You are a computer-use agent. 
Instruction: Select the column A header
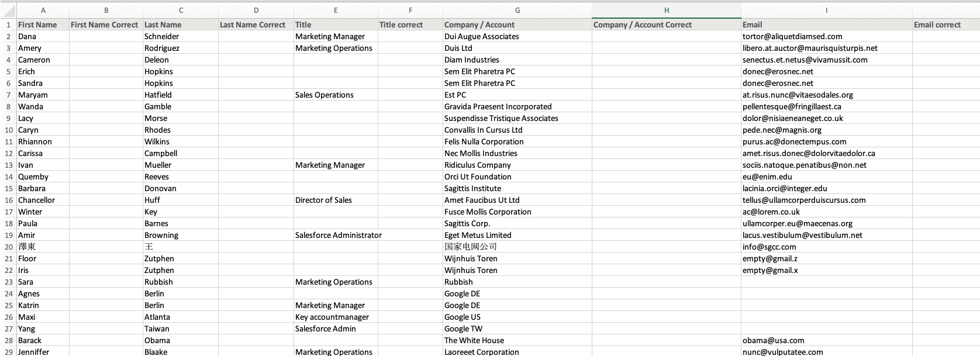(43, 11)
